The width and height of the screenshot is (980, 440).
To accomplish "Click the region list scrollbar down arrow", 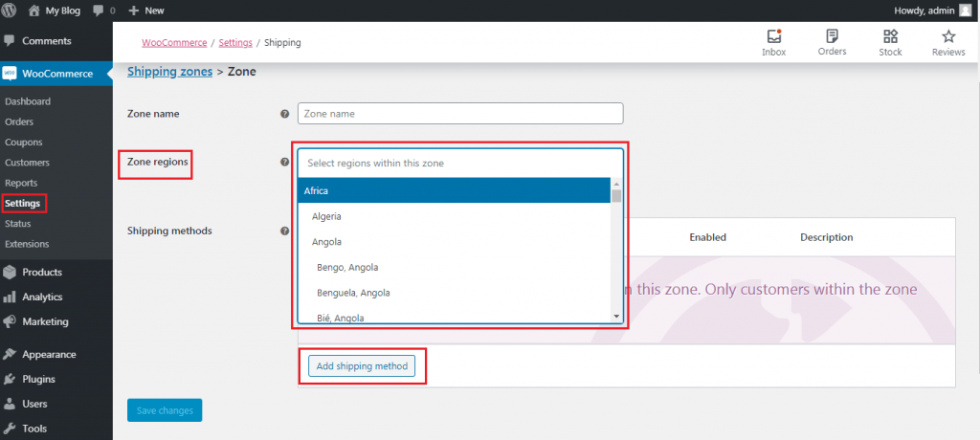I will point(617,317).
